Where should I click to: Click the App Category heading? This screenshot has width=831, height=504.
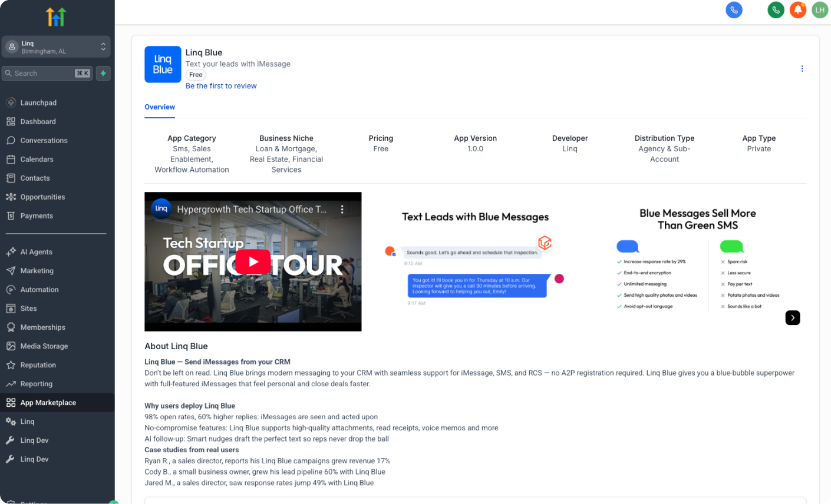[192, 138]
